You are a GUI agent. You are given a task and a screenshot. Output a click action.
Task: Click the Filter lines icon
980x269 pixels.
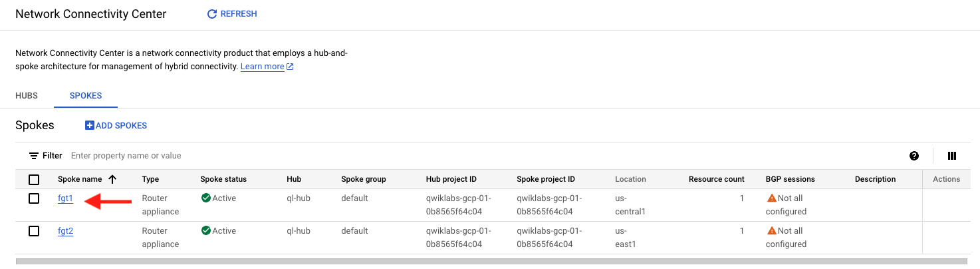34,156
